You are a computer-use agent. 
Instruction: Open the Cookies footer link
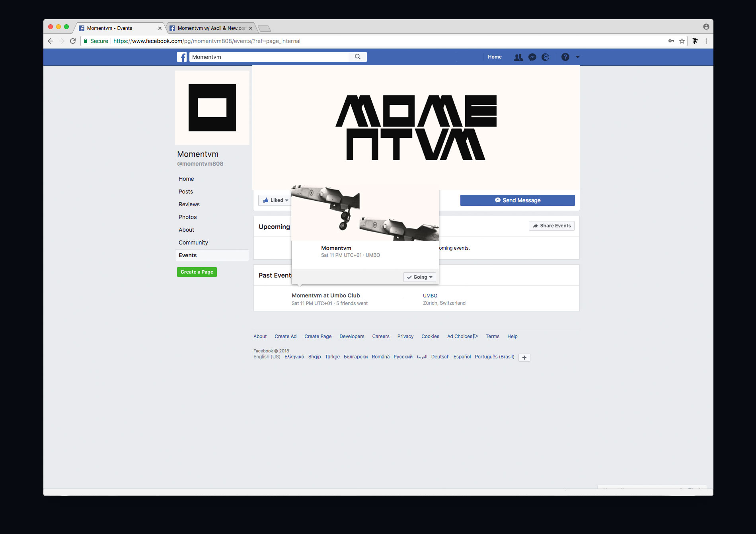(431, 336)
